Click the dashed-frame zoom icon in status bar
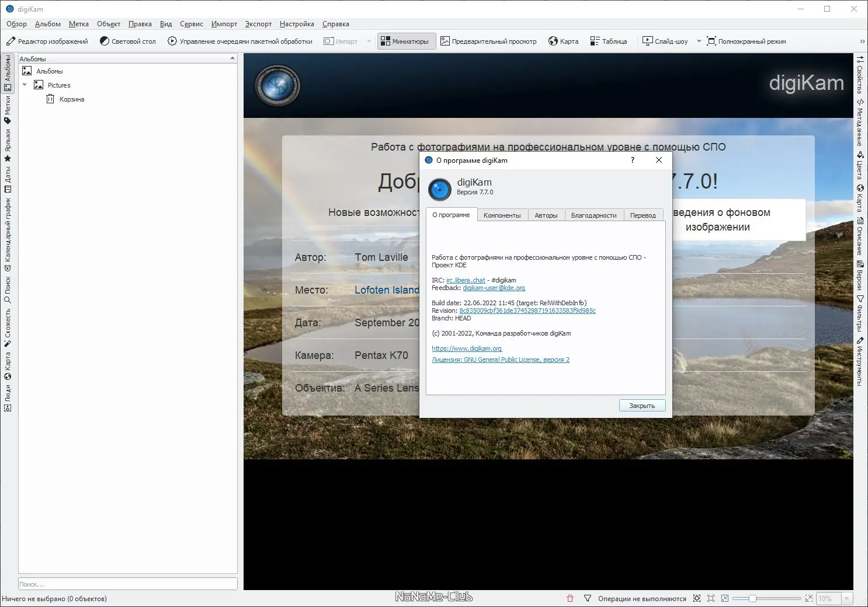868x607 pixels. tap(697, 598)
